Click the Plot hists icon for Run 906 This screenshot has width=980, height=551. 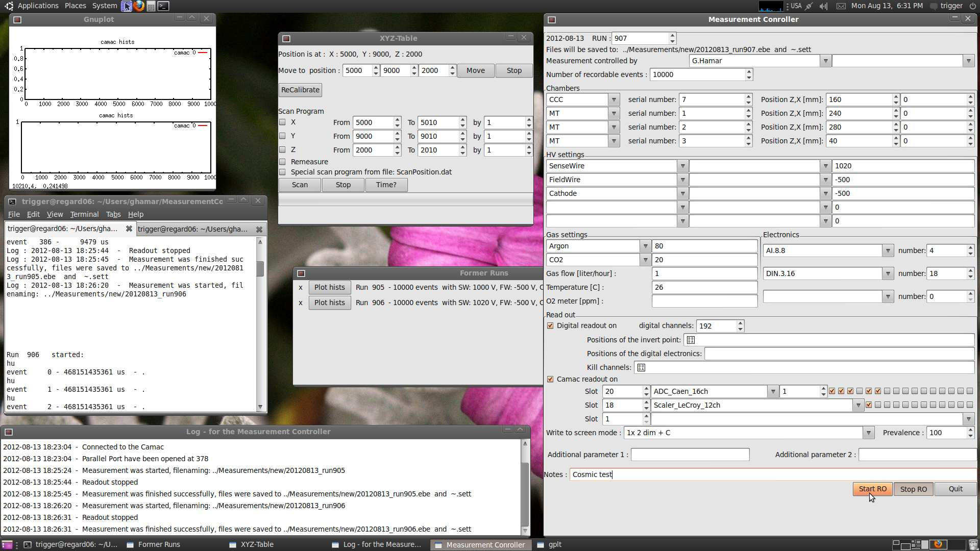point(329,302)
